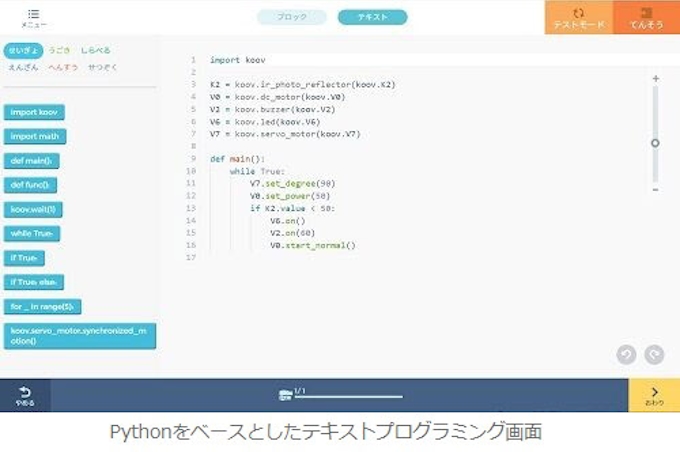Open the しらべる category tab
The height and width of the screenshot is (452, 680).
[96, 50]
